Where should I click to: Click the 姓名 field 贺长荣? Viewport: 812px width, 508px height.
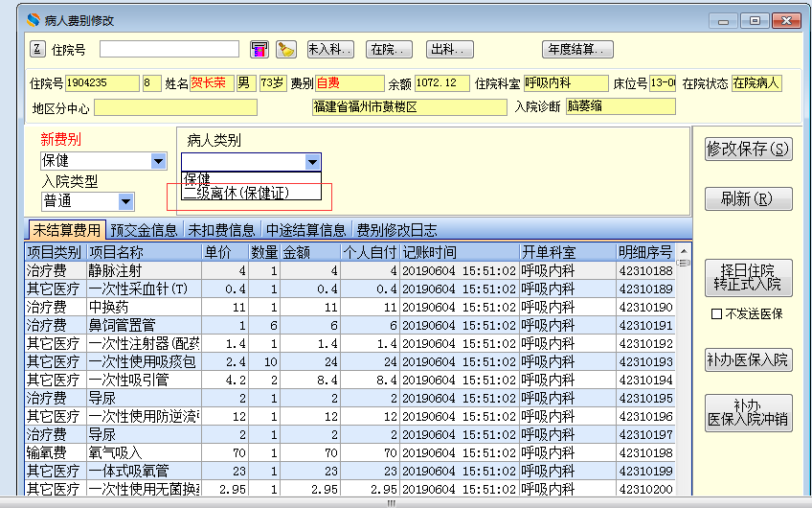tap(212, 83)
